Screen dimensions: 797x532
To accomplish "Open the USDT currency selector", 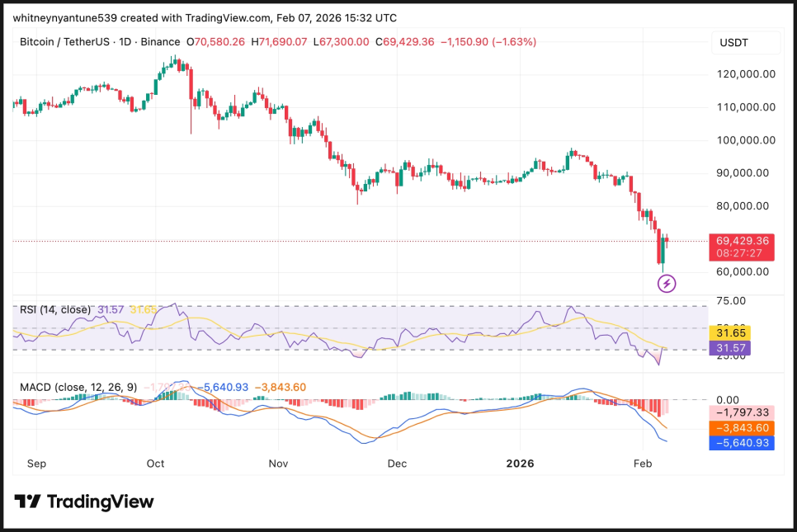I will click(734, 42).
